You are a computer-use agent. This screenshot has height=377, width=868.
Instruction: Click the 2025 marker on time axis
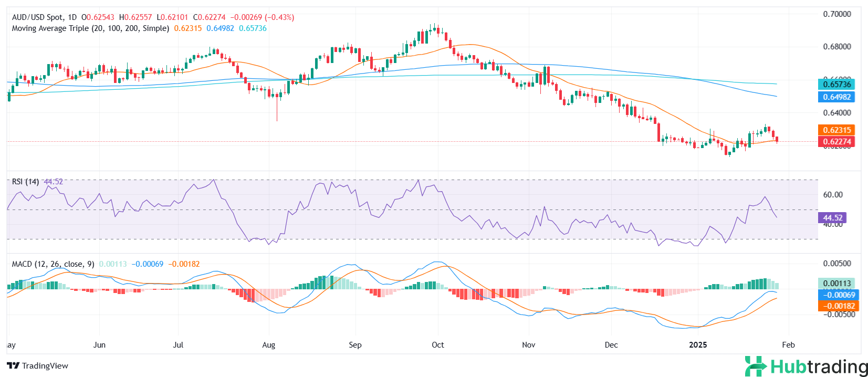click(x=698, y=345)
